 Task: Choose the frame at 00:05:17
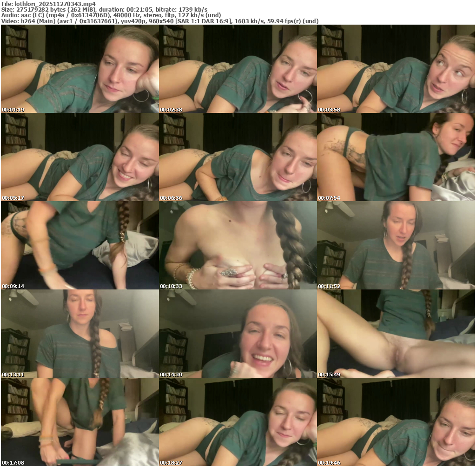point(79,157)
